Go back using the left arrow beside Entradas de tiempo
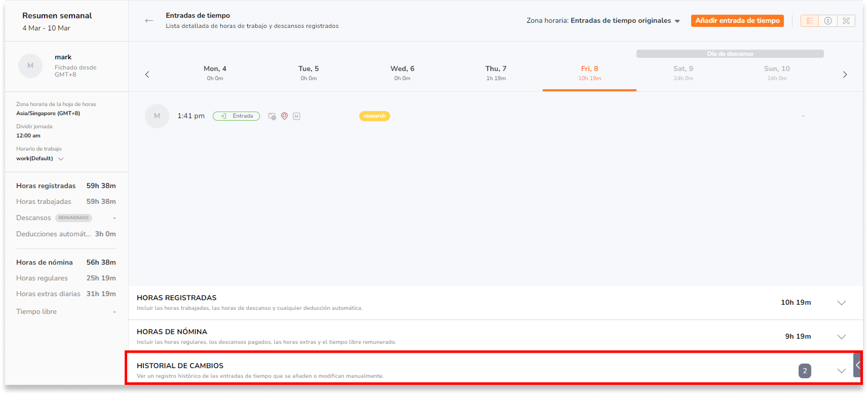The height and width of the screenshot is (395, 868). 149,21
